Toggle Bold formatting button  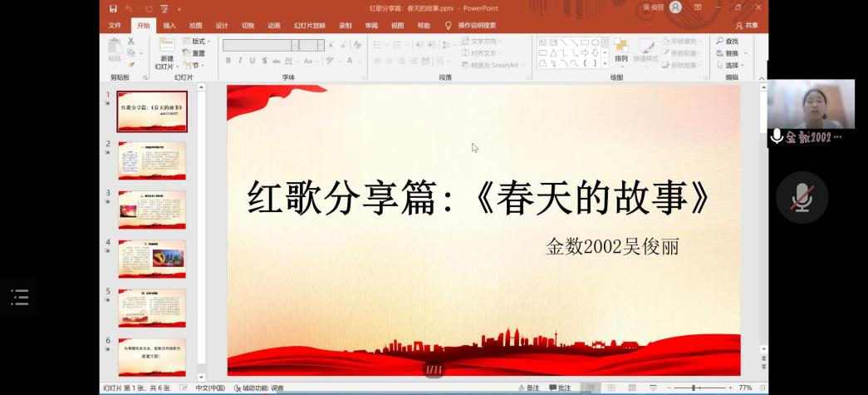(x=228, y=61)
